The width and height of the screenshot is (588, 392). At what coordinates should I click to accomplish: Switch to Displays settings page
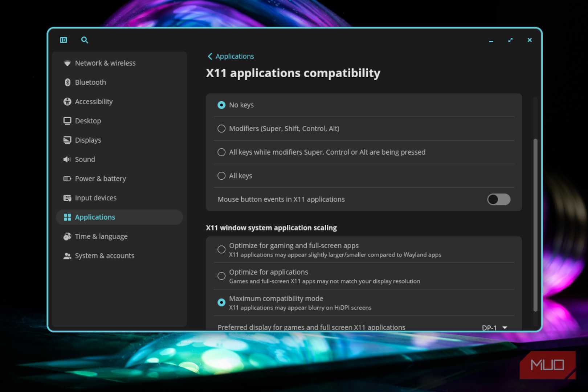(x=119, y=140)
